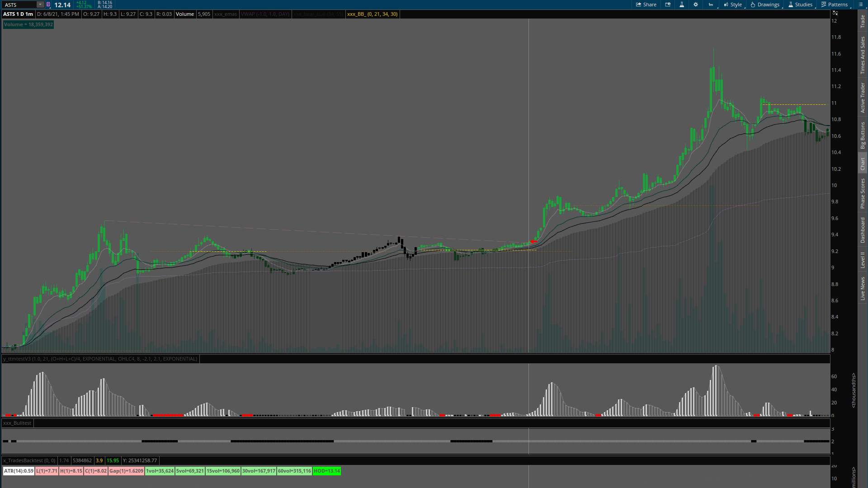Open the 1m timeframe selector
Image resolution: width=868 pixels, height=488 pixels.
coord(711,5)
